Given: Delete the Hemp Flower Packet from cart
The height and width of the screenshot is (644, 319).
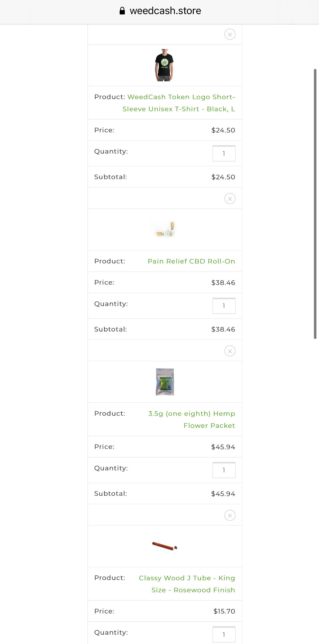Looking at the screenshot, I should [230, 351].
